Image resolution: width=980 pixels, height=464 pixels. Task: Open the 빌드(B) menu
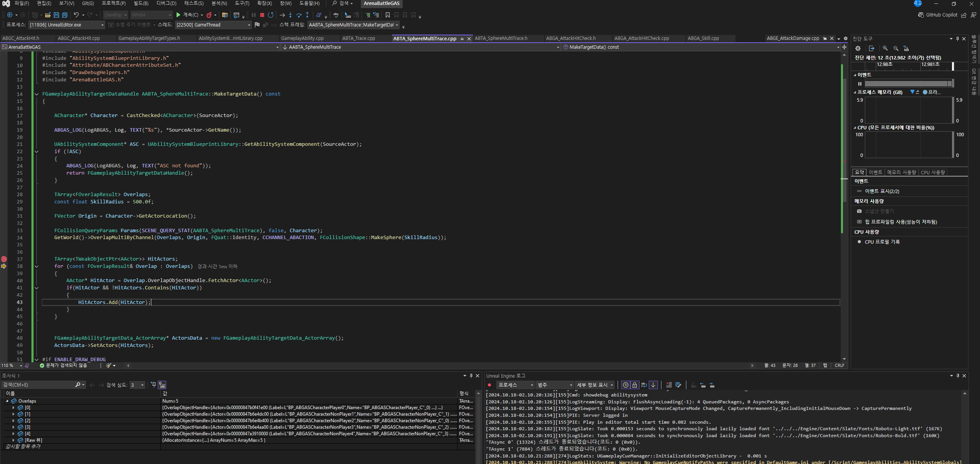click(141, 3)
